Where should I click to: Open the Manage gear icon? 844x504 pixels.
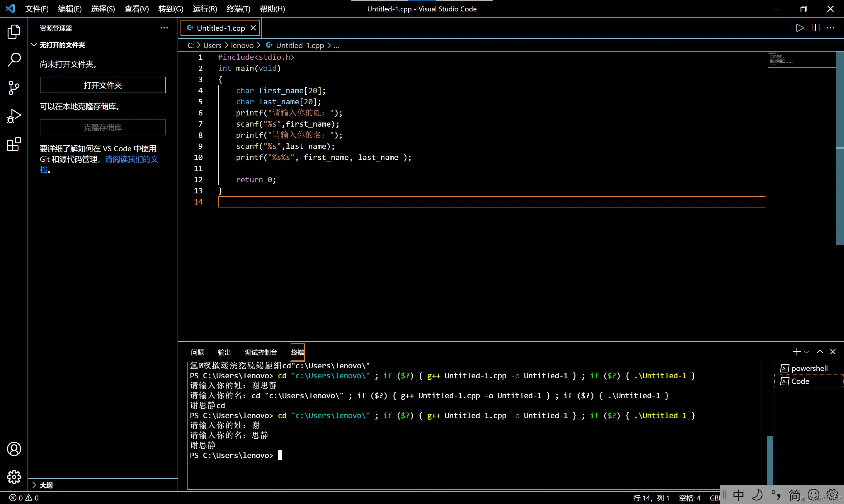(x=13, y=477)
